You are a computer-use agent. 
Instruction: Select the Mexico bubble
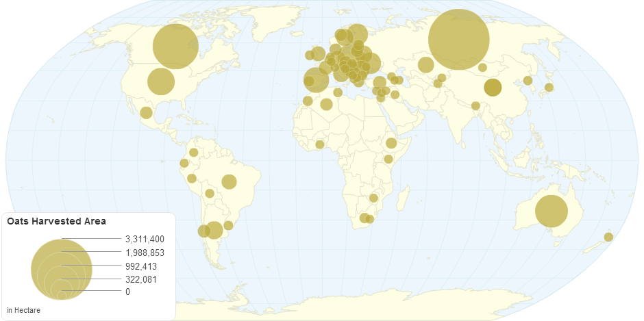(146, 113)
